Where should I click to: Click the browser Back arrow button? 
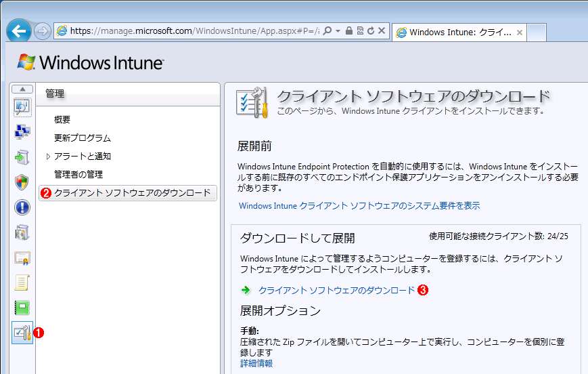click(18, 30)
